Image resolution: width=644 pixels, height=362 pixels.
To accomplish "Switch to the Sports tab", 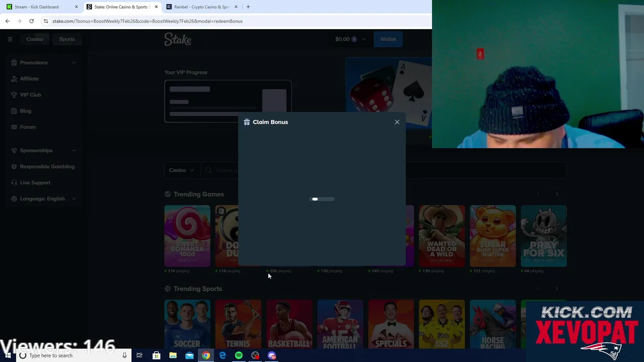I will pos(67,39).
